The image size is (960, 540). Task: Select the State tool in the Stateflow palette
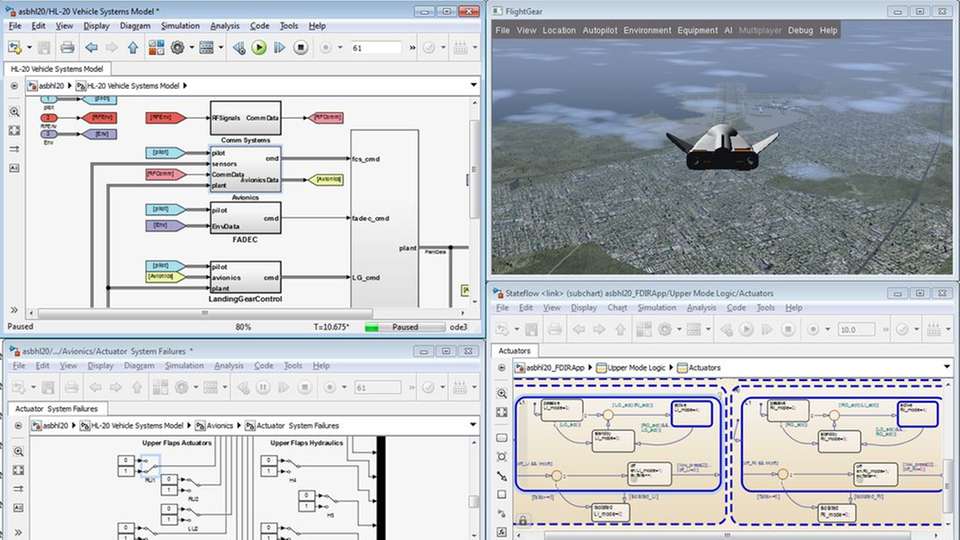point(502,438)
